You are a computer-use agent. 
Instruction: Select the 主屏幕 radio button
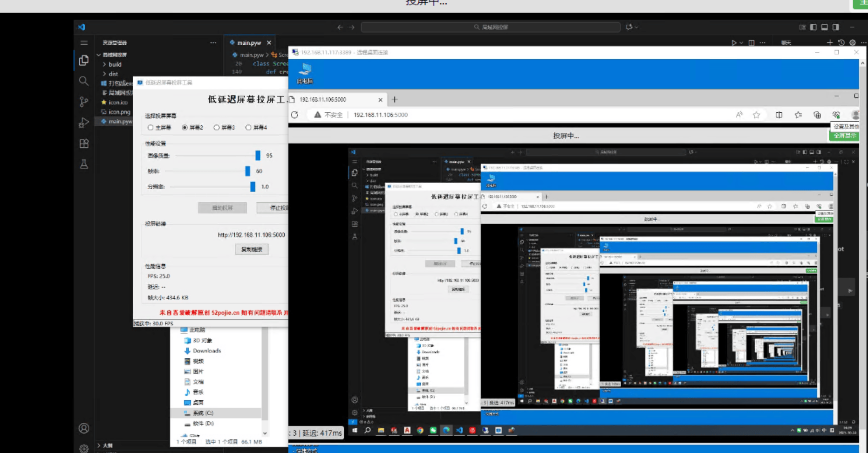pyautogui.click(x=150, y=127)
